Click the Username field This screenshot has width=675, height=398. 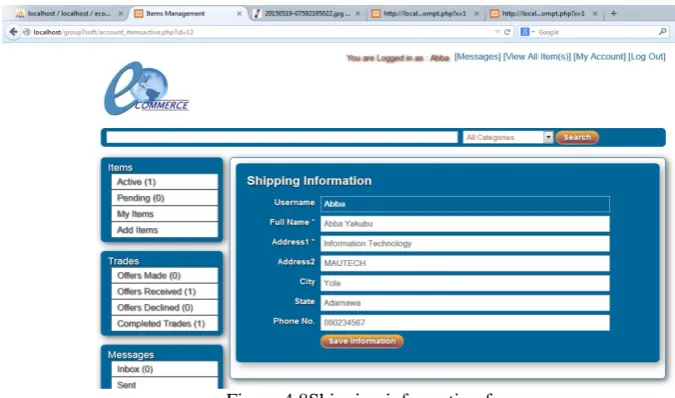[x=465, y=204]
